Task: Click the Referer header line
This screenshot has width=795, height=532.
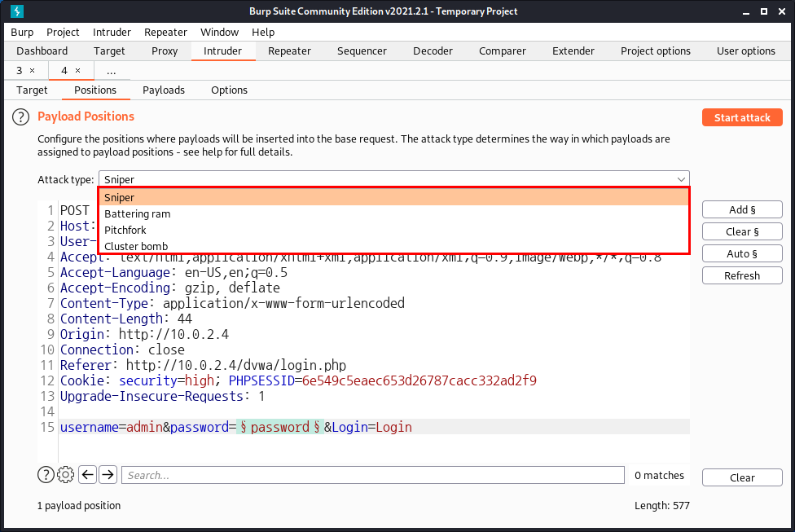Action: [x=204, y=365]
